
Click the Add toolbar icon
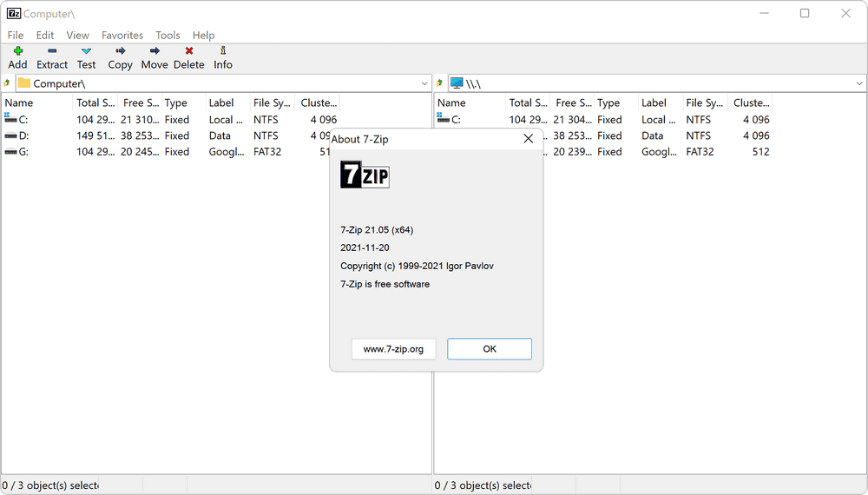(x=17, y=51)
